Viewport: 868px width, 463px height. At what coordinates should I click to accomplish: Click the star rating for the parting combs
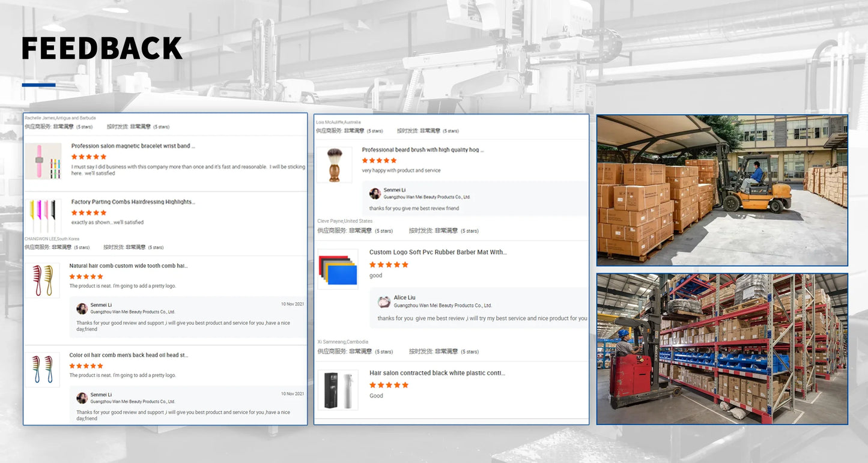[x=88, y=213]
